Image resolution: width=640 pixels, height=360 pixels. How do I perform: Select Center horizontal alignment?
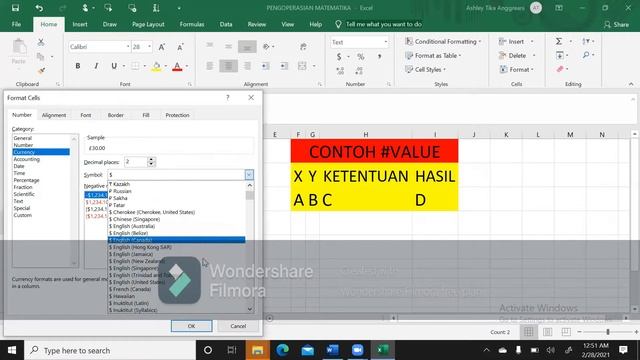[x=228, y=66]
